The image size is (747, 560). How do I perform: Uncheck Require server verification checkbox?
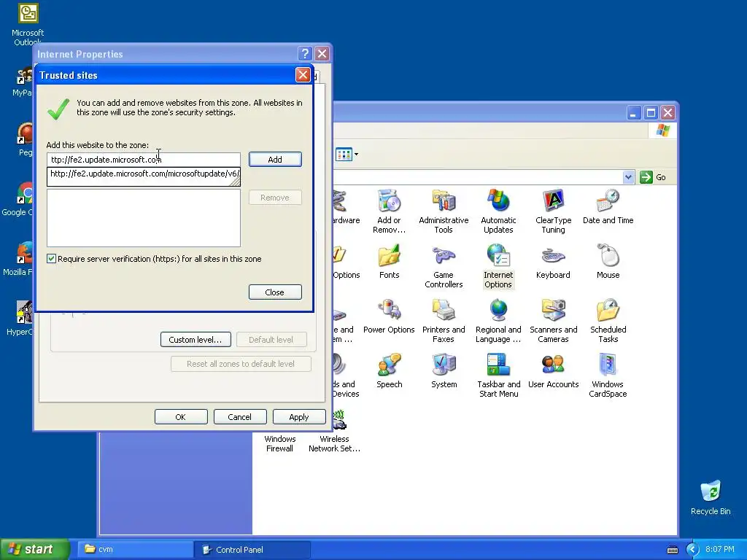52,259
